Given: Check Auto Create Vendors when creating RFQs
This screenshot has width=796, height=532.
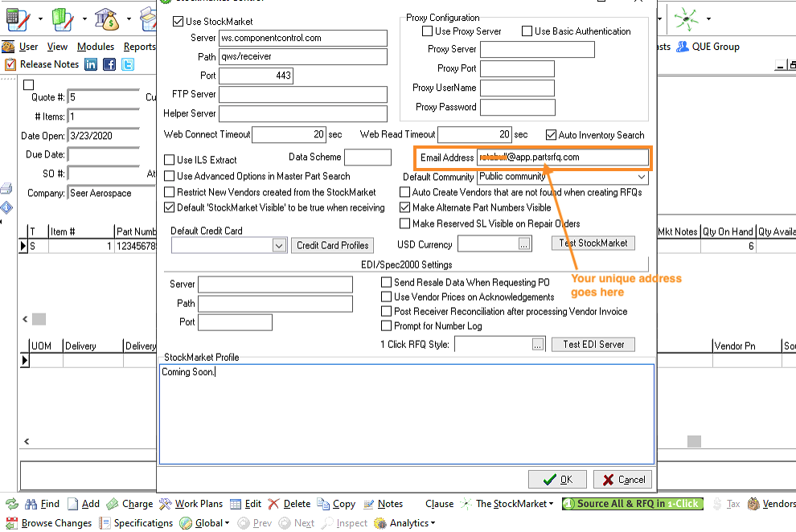Looking at the screenshot, I should point(404,192).
